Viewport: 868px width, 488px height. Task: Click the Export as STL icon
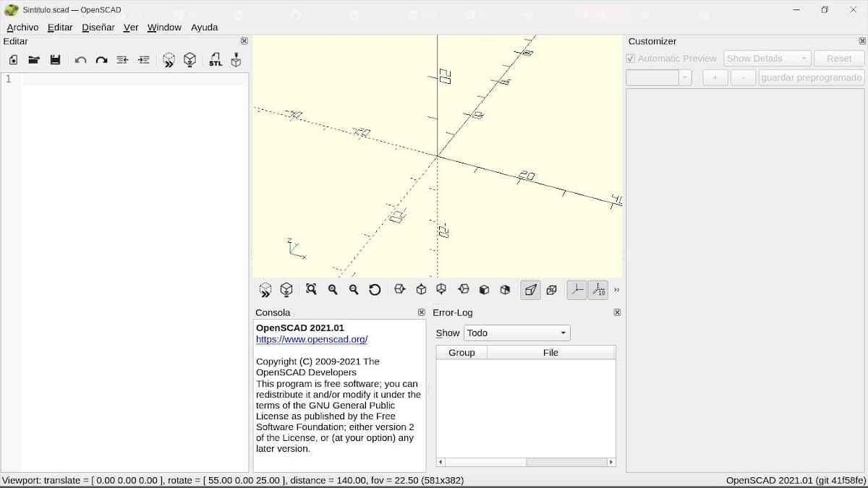click(x=216, y=60)
